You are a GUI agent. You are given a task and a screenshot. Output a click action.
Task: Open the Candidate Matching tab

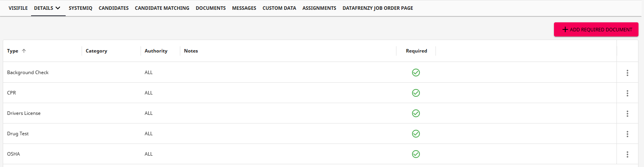[162, 8]
